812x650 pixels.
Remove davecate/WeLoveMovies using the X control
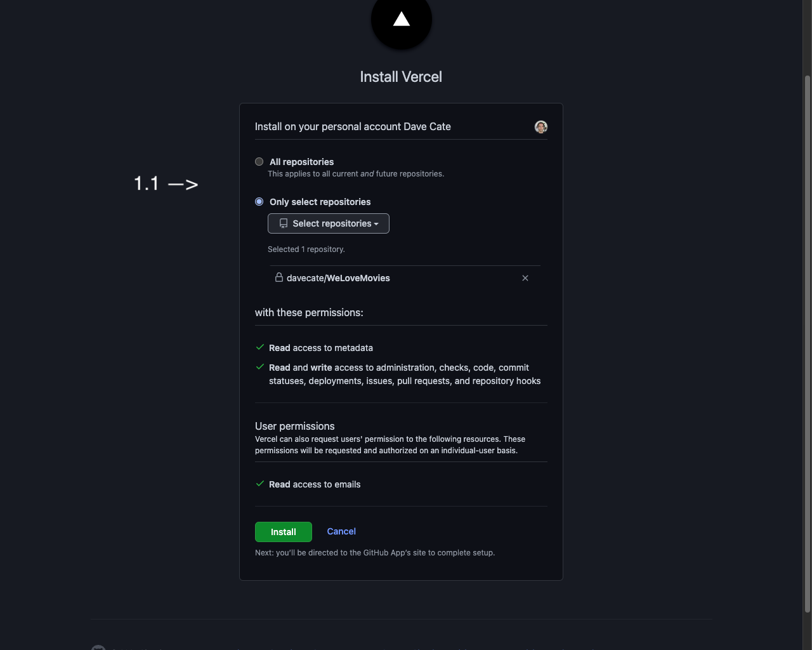click(x=525, y=277)
